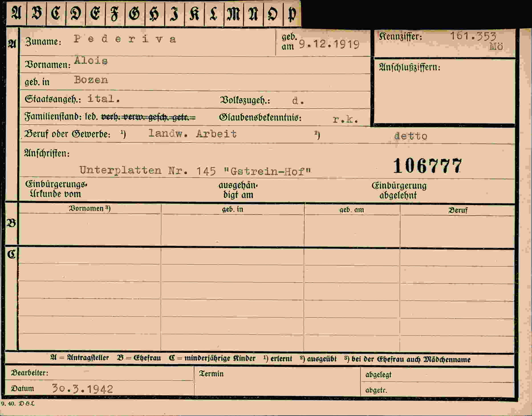Viewport: 532px width, 416px height.
Task: Click the 'Anschriften:' label
Action: (x=47, y=153)
